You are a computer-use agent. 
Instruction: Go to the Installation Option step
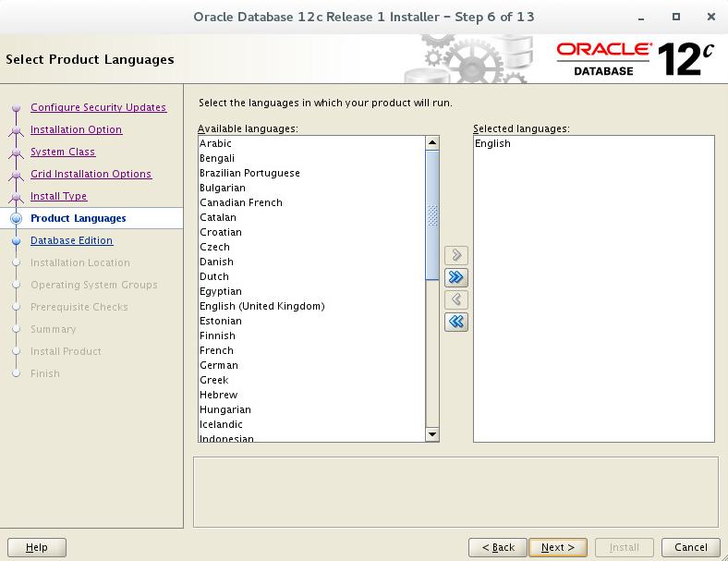pyautogui.click(x=76, y=129)
